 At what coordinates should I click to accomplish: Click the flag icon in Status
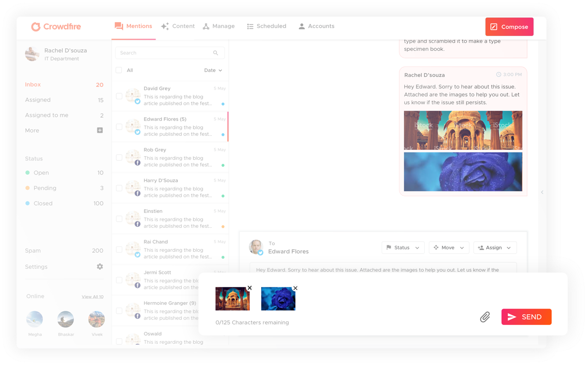(389, 248)
